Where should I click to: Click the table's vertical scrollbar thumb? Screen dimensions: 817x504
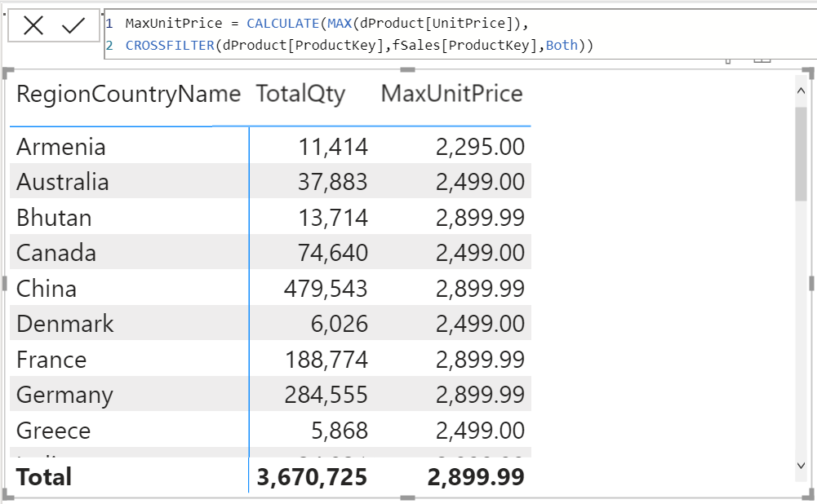[x=801, y=153]
